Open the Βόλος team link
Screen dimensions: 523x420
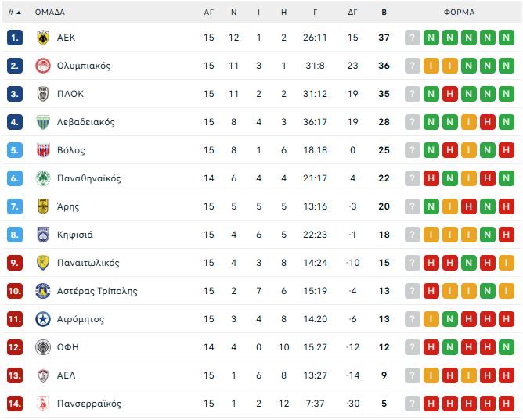click(x=71, y=150)
